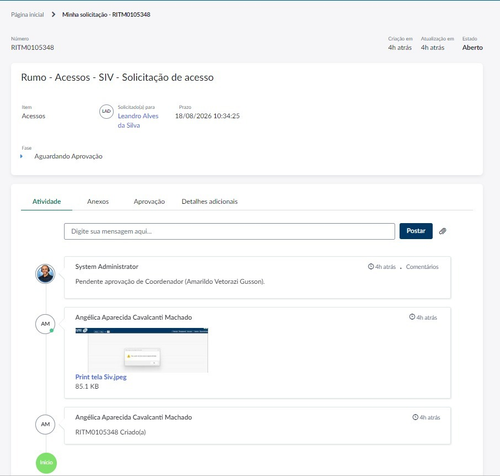This screenshot has width=500, height=476.
Task: Click the AM avatar beside the Print tela Siv attachment
Action: pyautogui.click(x=45, y=324)
